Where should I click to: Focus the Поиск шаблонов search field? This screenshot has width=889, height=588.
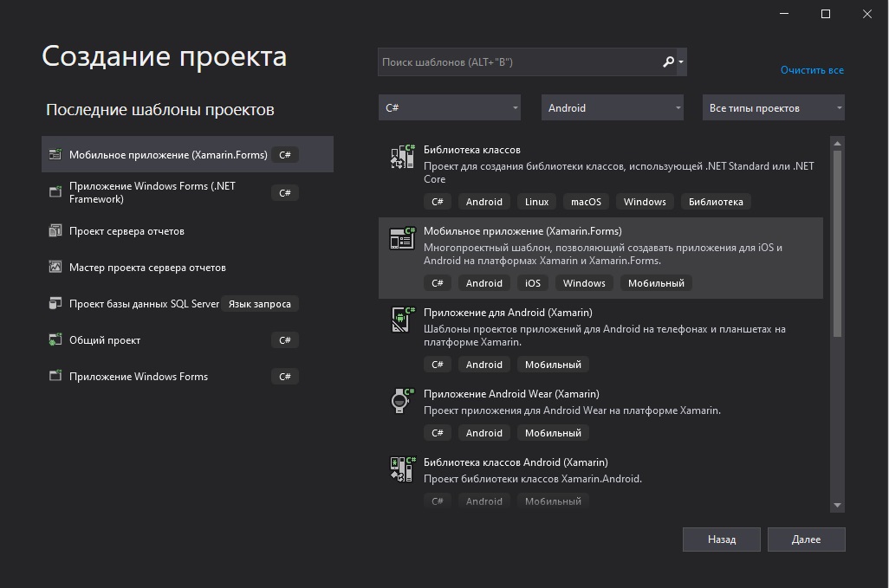click(519, 61)
